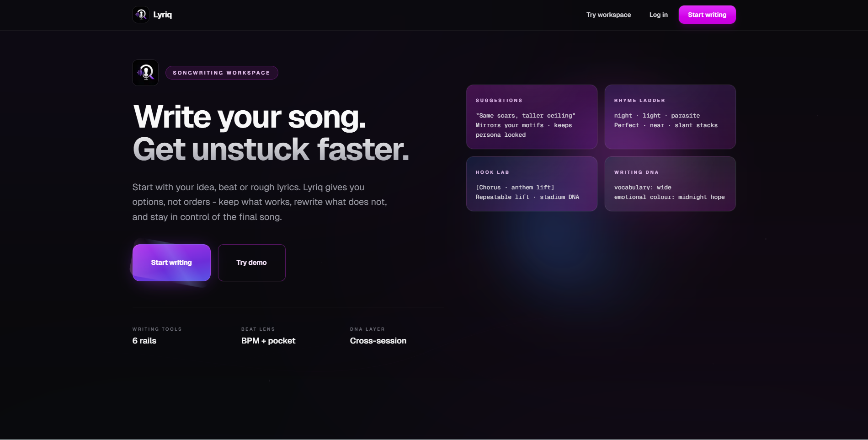The image size is (868, 440).
Task: Click the large microphone icon above headline
Action: (145, 73)
